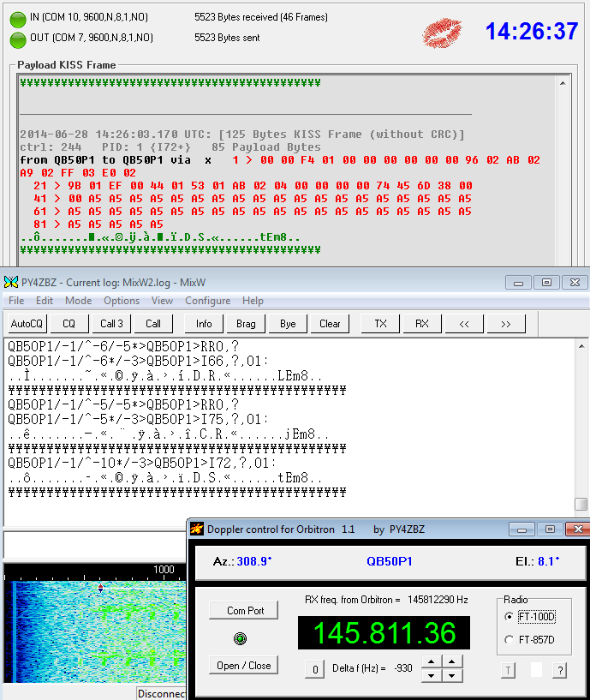Click the T button in Doppler control
The width and height of the screenshot is (590, 700).
[508, 670]
